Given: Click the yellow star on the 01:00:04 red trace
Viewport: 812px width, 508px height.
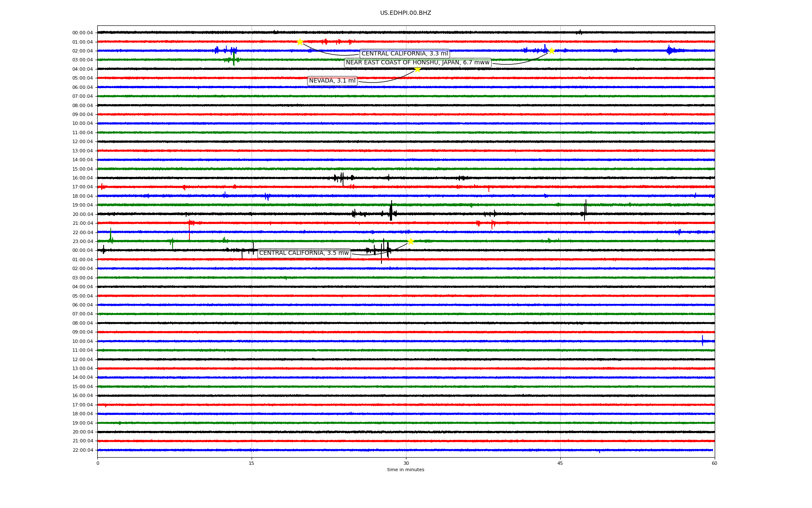Looking at the screenshot, I should point(300,42).
